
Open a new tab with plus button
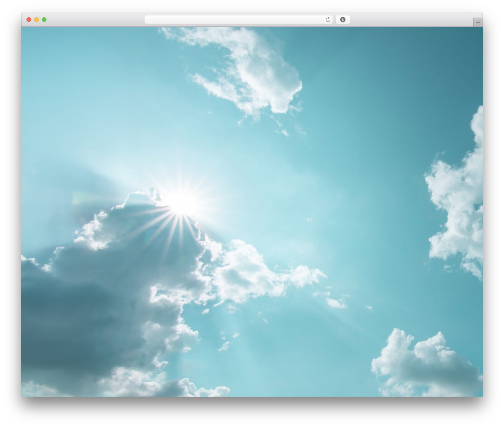click(x=478, y=22)
